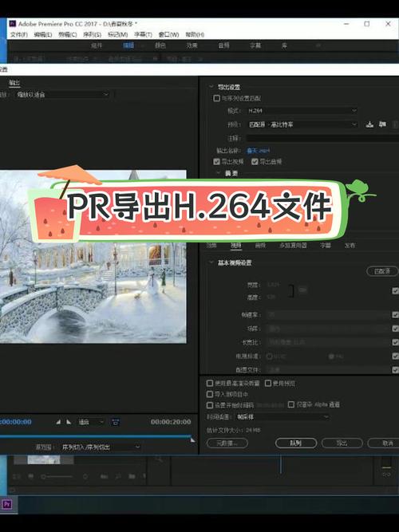
Task: Enable the 使用预览 checkbox
Action: click(x=268, y=383)
